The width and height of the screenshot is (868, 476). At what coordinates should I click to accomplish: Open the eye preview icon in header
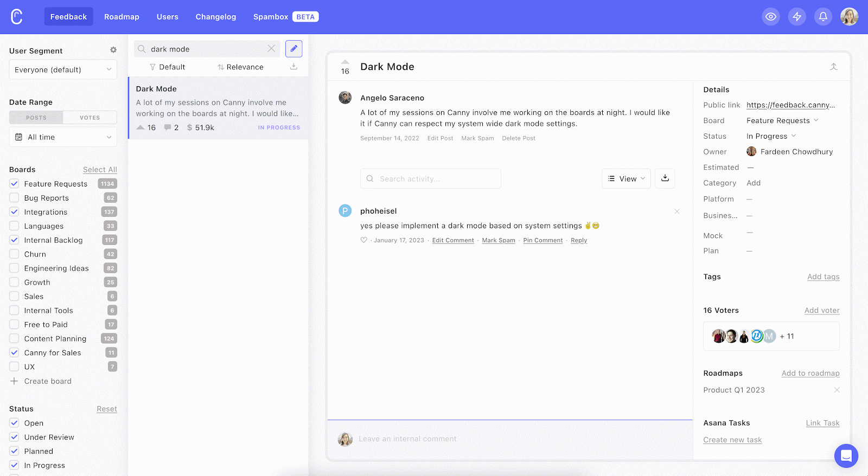pyautogui.click(x=771, y=17)
